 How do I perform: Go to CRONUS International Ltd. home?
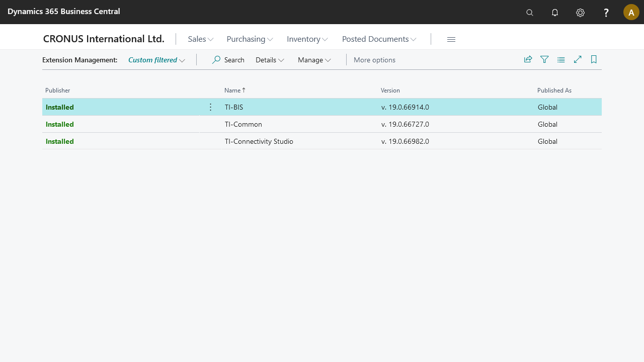[x=104, y=39]
